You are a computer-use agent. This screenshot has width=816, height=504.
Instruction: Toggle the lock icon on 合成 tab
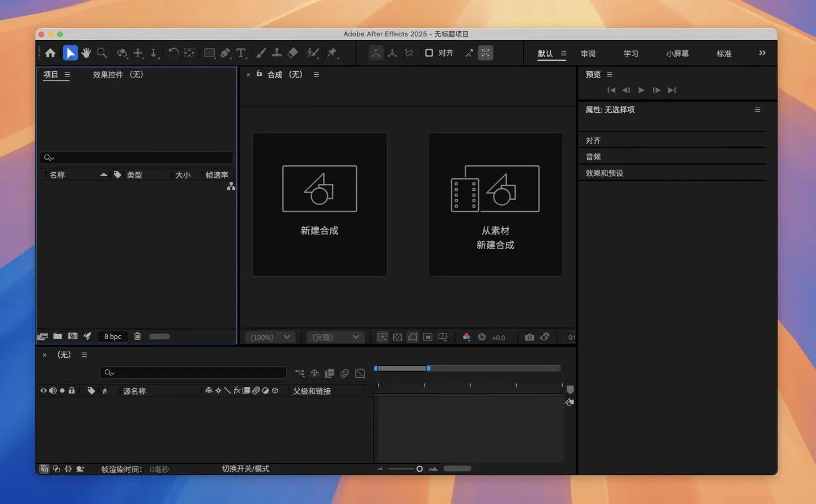(x=259, y=74)
